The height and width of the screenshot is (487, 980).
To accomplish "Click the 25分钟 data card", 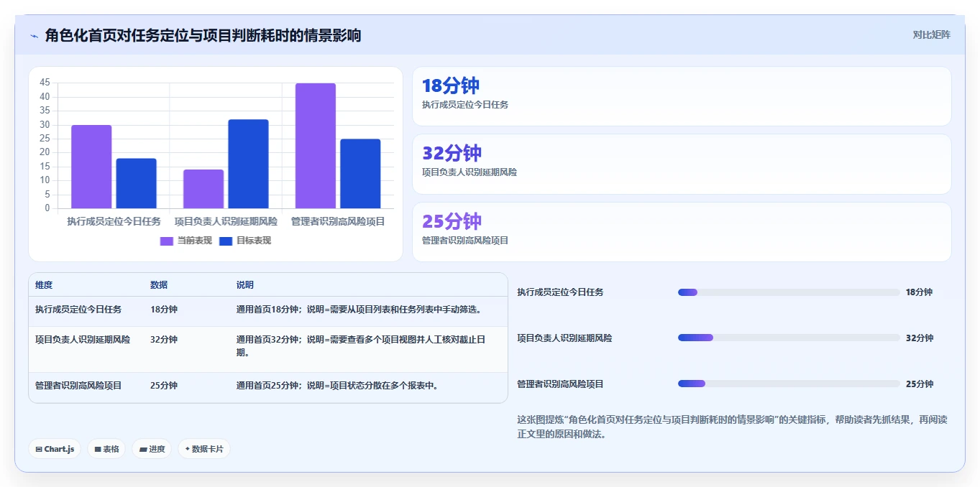I will (682, 232).
